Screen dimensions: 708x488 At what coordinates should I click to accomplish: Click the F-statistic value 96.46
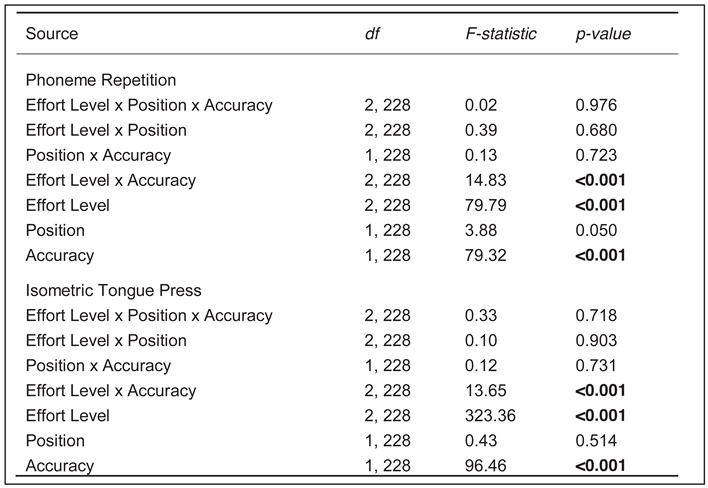(484, 465)
